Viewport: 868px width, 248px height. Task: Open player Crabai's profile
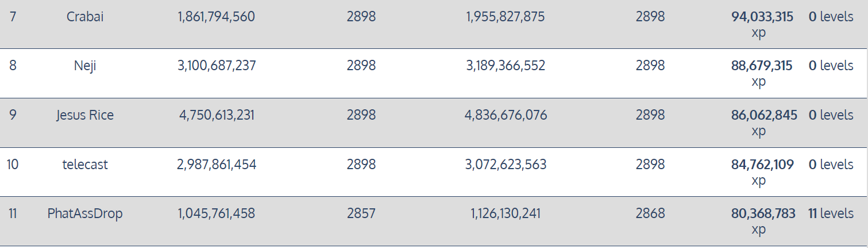(x=85, y=17)
